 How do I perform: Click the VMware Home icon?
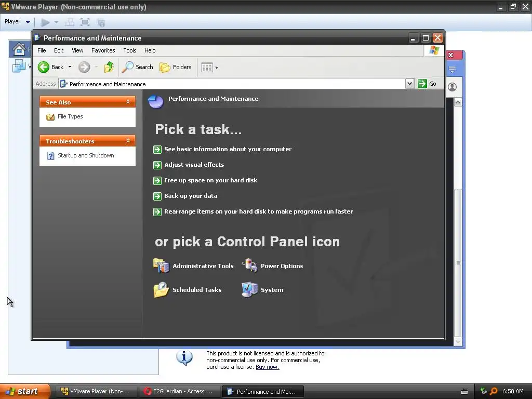point(19,49)
